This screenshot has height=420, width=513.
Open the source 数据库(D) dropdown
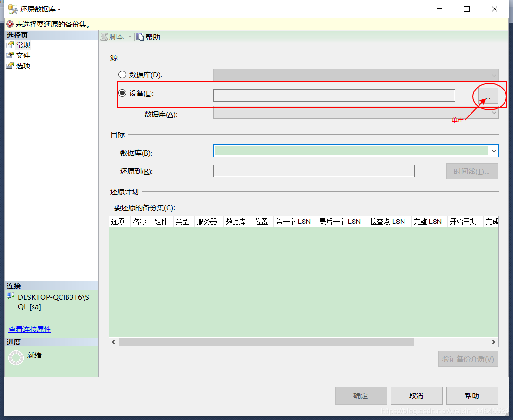tap(493, 75)
